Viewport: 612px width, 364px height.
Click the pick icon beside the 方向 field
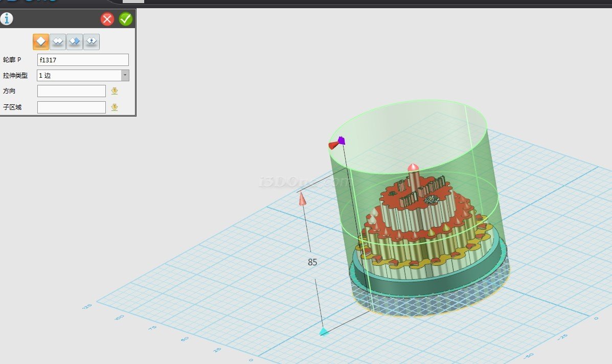click(x=115, y=91)
